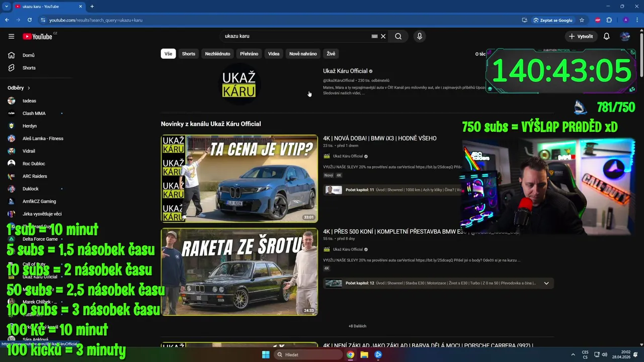Open video title BMW iX3 HODNĚ VŠEHO
644x362 pixels.
click(380, 138)
